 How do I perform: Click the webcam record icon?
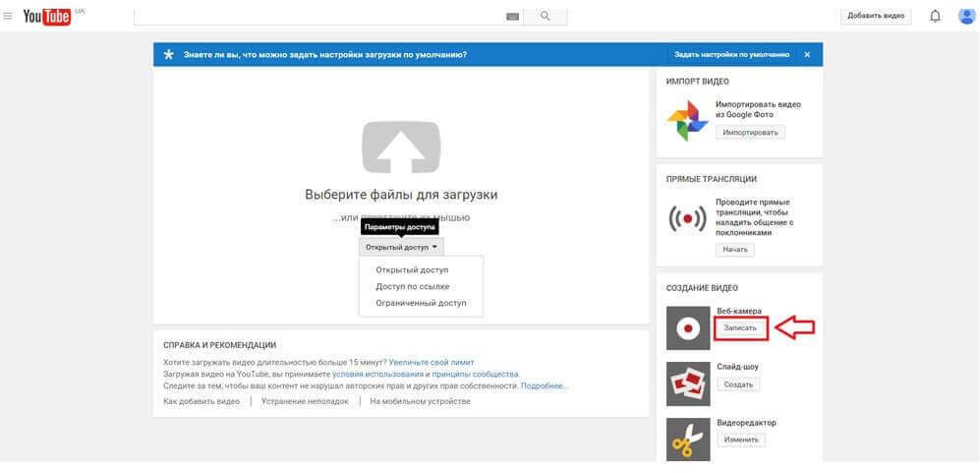coord(685,327)
